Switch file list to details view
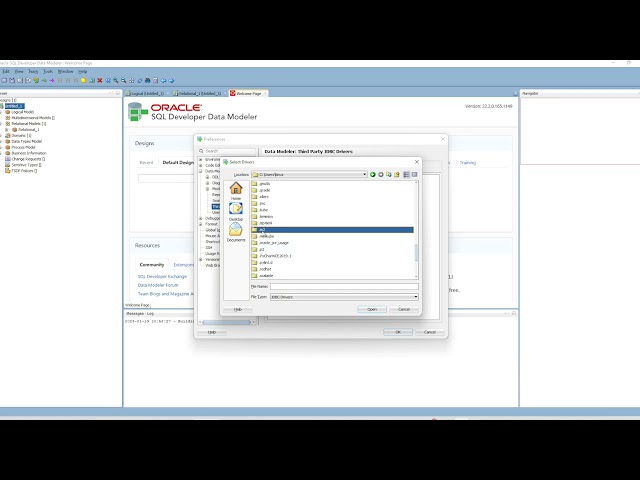Screen dimensions: 640x480 (x=414, y=175)
